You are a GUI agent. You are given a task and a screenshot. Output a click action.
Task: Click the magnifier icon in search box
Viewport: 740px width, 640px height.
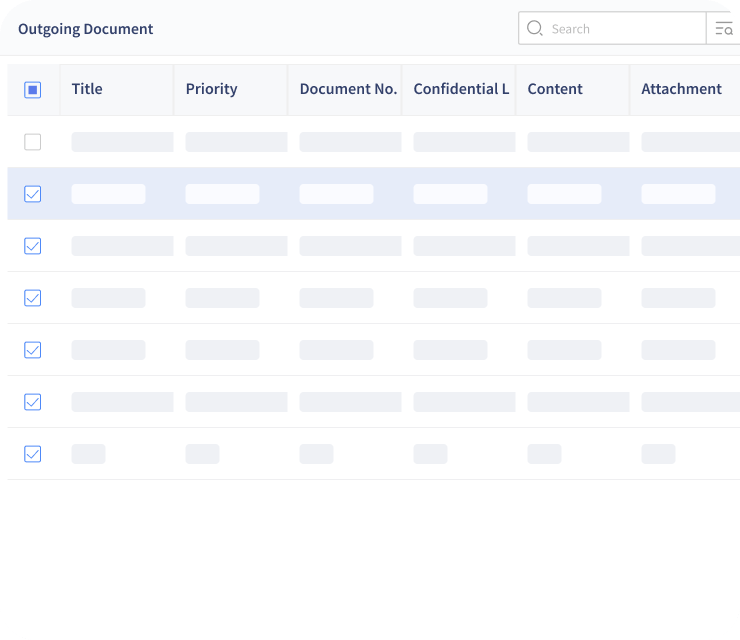tap(535, 28)
